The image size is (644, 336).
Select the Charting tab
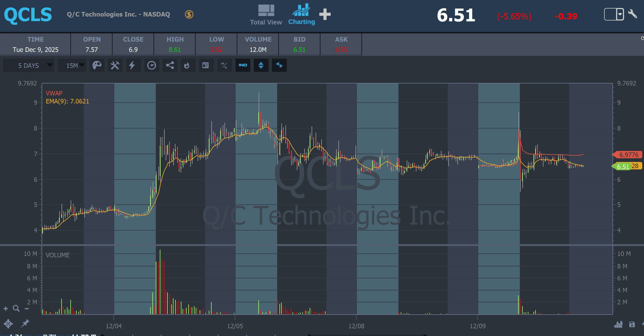[301, 15]
